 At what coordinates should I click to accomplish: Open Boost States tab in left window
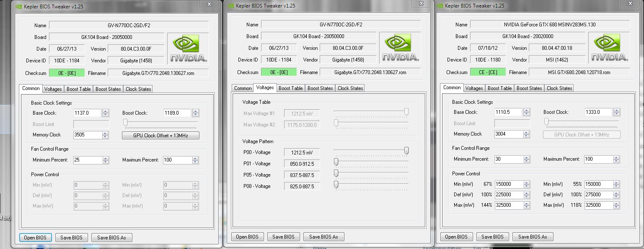108,89
